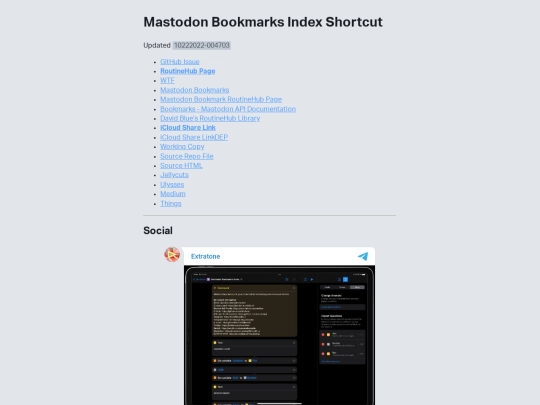Follow the WTF link

pyautogui.click(x=167, y=81)
